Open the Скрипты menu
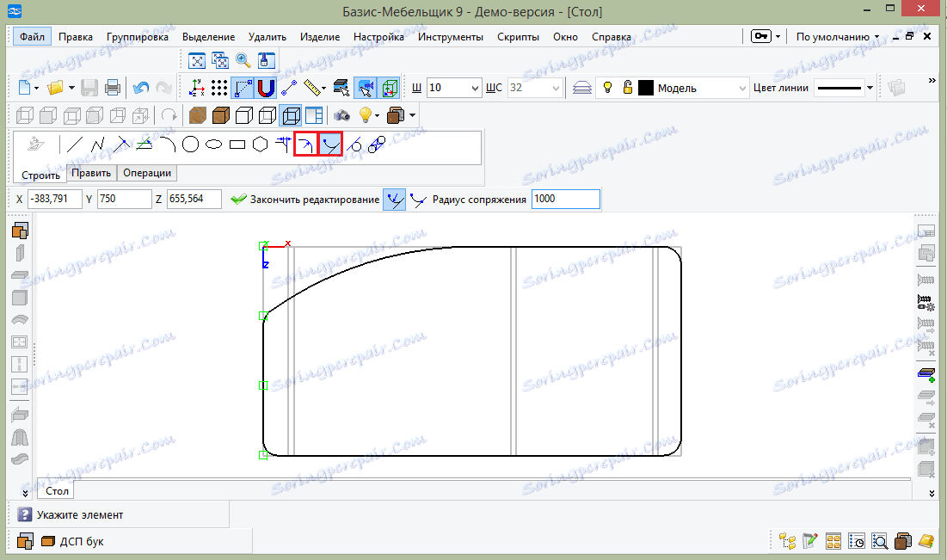947x560 pixels. coord(518,37)
